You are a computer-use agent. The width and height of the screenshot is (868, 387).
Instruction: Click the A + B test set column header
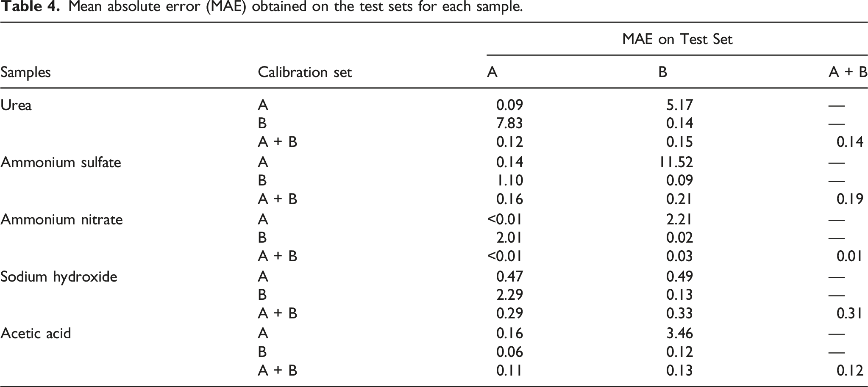coord(848,72)
